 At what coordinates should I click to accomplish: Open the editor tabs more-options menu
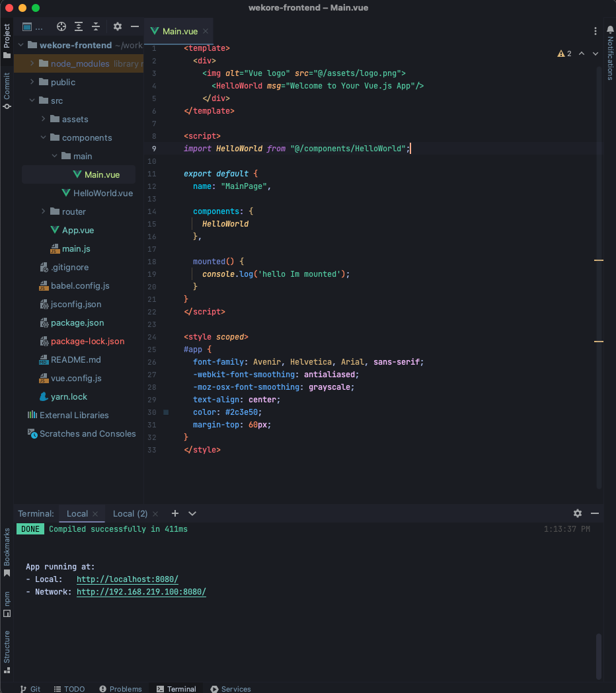point(596,31)
